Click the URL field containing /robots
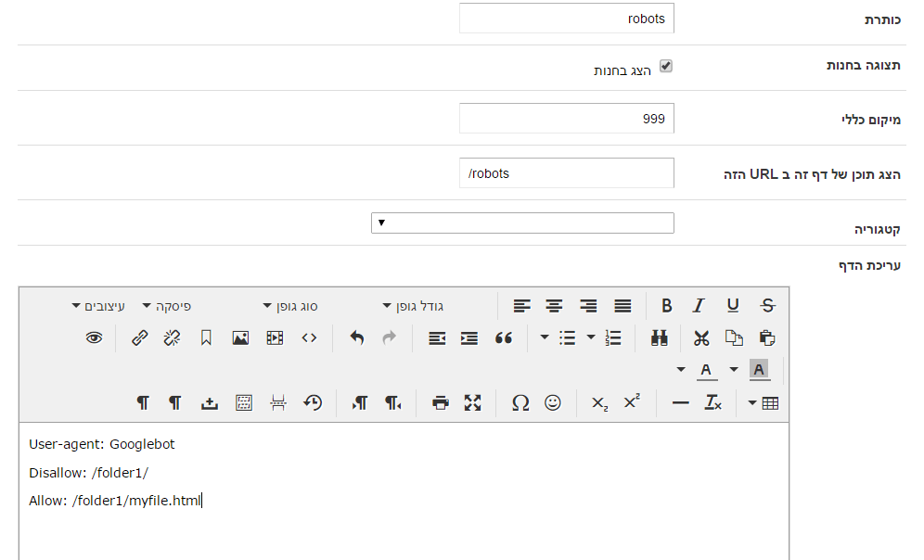Image resolution: width=924 pixels, height=560 pixels. point(567,173)
